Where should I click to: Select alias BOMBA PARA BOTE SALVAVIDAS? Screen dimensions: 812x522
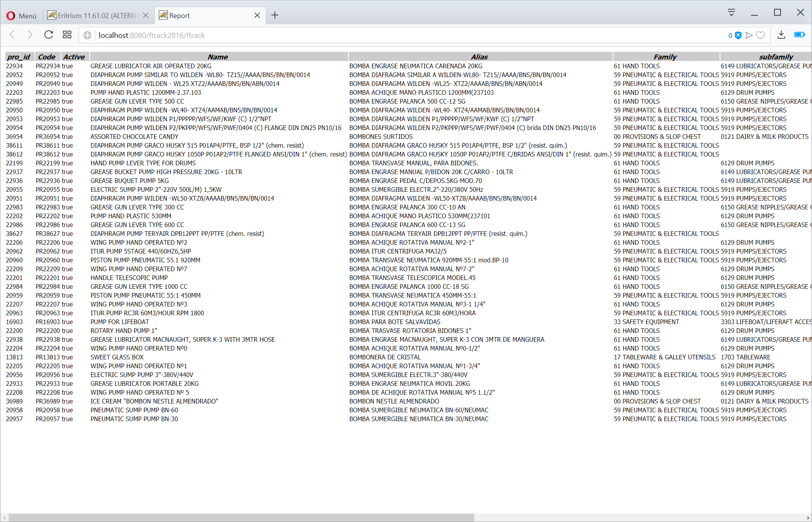coord(395,322)
